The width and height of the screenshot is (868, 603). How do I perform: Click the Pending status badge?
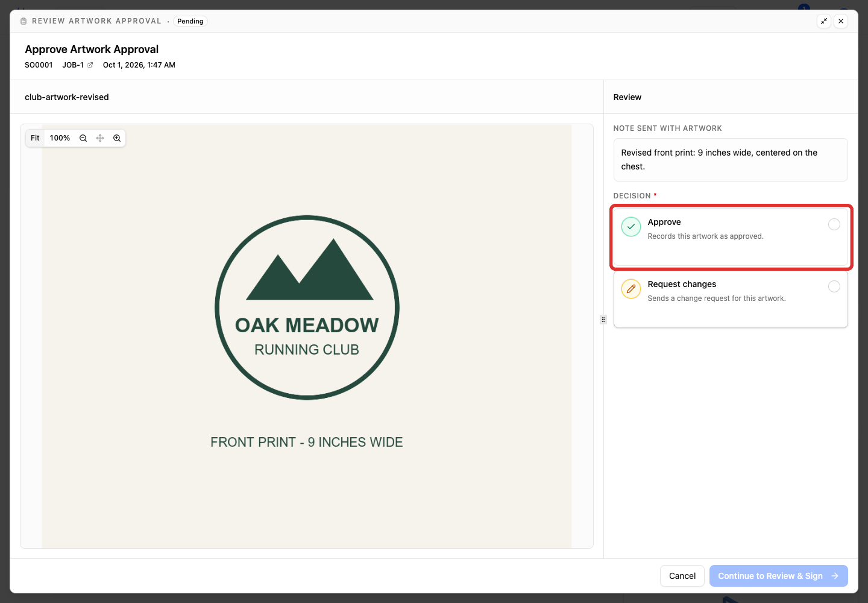tap(190, 21)
